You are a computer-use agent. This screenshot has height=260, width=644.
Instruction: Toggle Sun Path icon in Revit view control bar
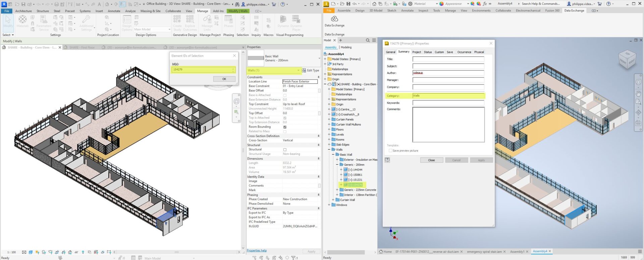pyautogui.click(x=37, y=252)
